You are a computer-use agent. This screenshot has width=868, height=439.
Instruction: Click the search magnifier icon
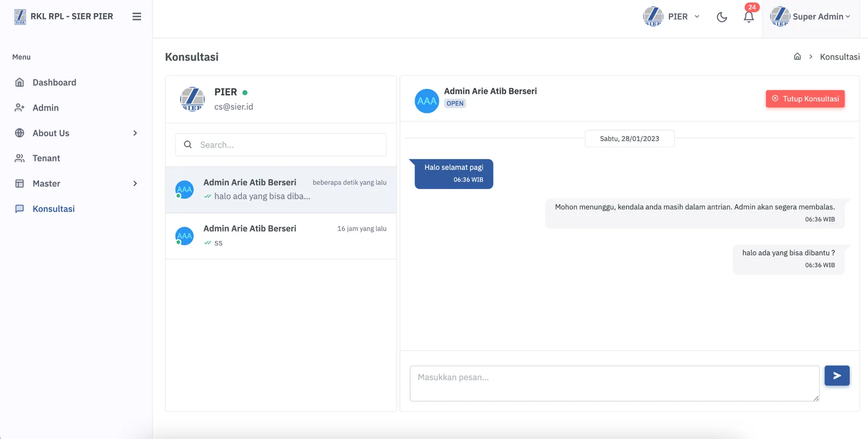tap(188, 145)
